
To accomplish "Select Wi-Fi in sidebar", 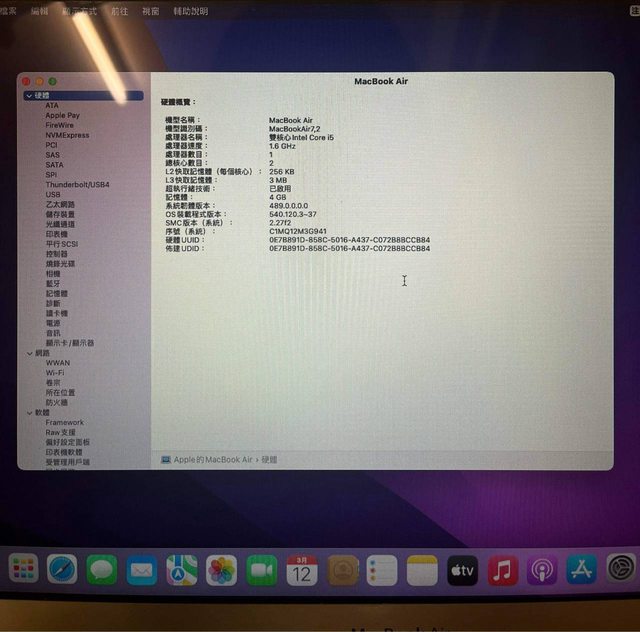I will [55, 373].
